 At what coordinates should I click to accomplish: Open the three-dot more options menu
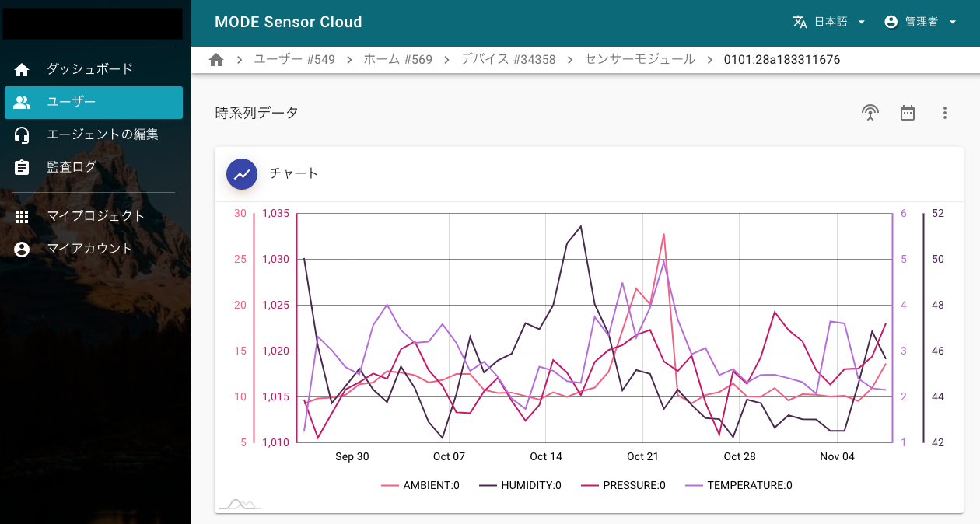click(x=945, y=113)
